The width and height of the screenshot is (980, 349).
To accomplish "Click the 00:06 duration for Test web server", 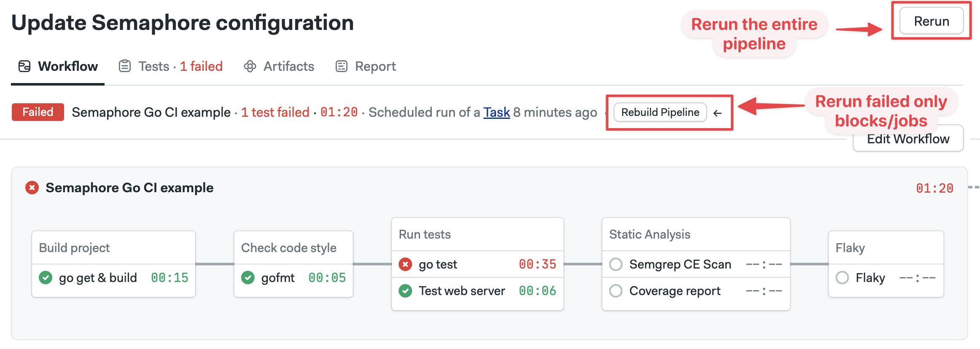I will 538,291.
